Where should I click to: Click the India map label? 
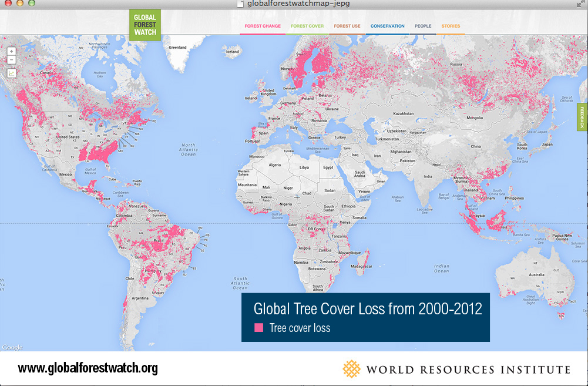pos(428,176)
